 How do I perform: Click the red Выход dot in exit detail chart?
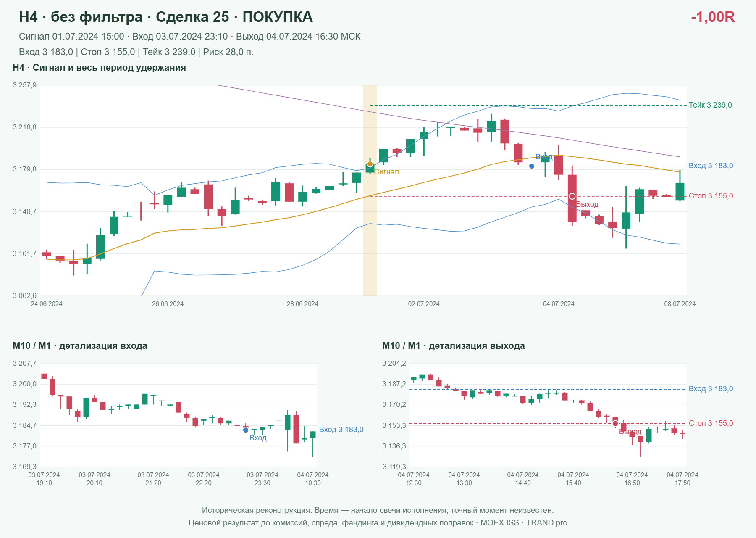pyautogui.click(x=615, y=423)
